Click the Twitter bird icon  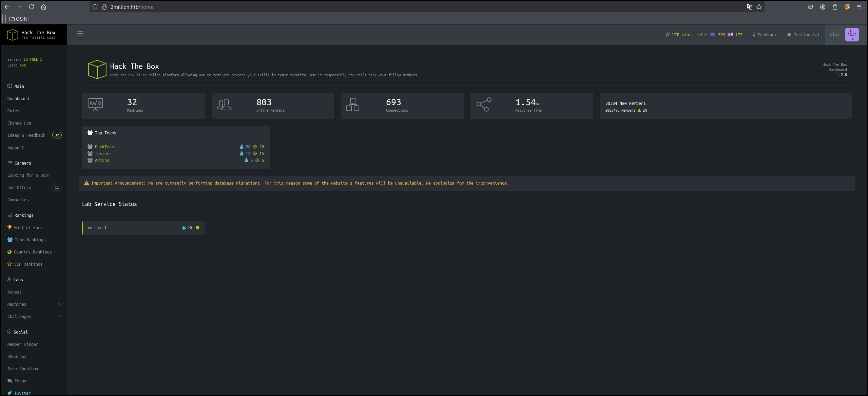click(x=9, y=393)
